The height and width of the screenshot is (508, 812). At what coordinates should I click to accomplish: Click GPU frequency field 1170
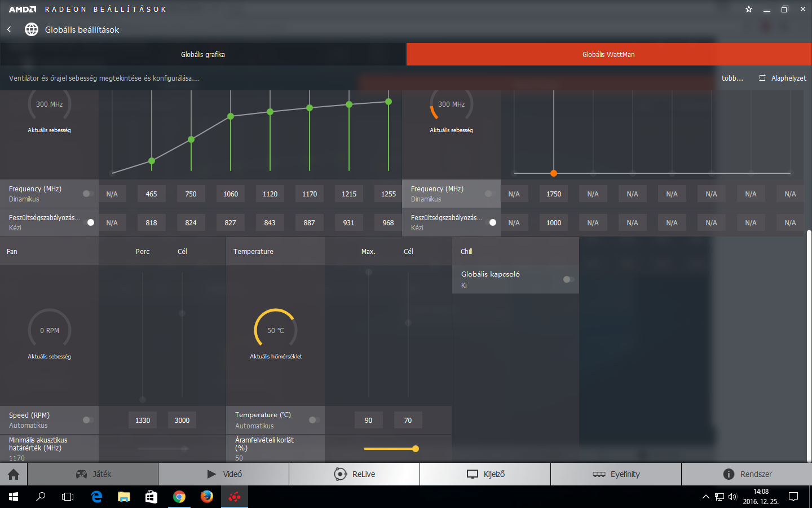coord(309,194)
